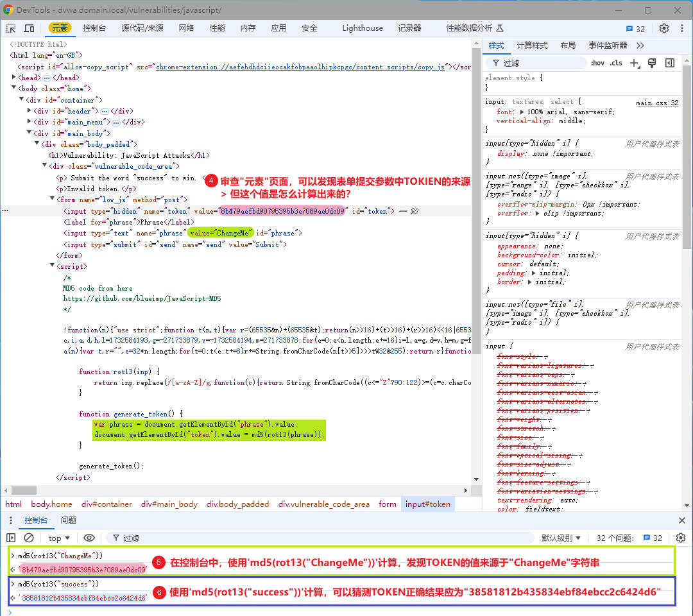Switch to the 问题 drawer tab

click(68, 520)
